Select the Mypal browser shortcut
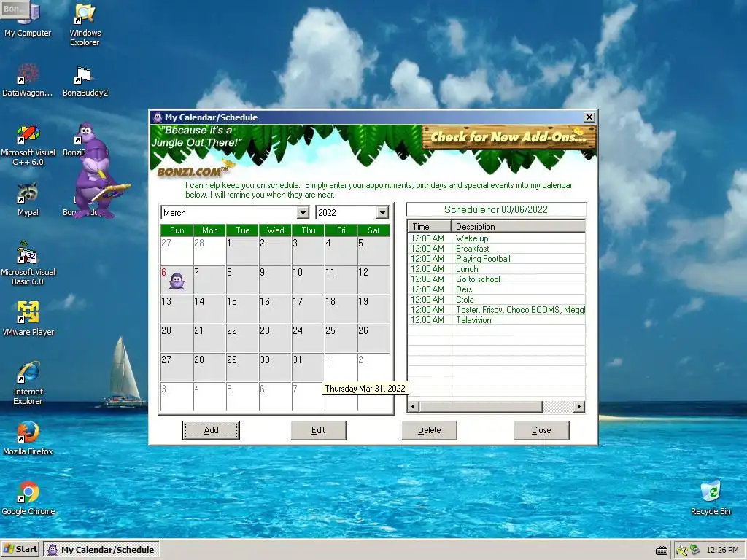The height and width of the screenshot is (560, 747). pyautogui.click(x=28, y=198)
